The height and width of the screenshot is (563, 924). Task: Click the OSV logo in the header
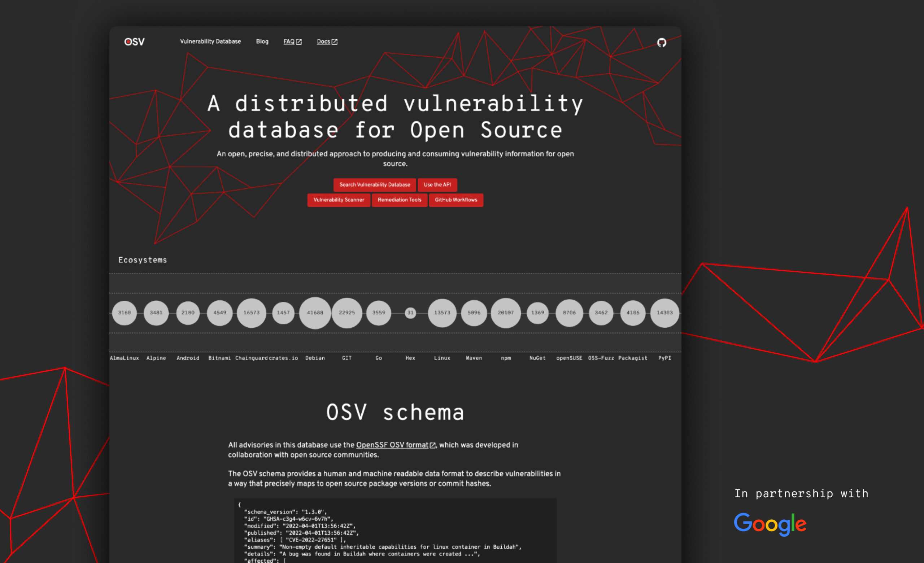pos(134,42)
